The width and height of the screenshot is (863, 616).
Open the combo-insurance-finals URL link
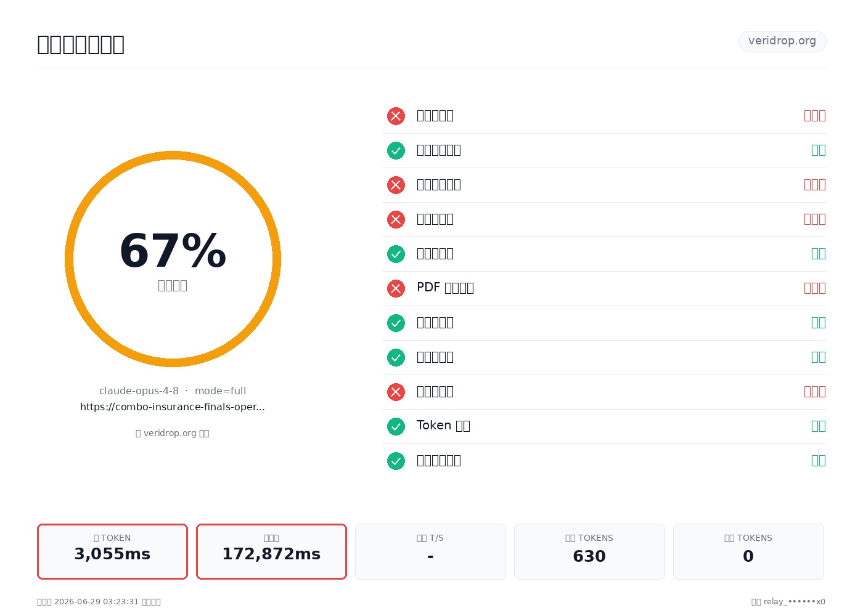(173, 407)
